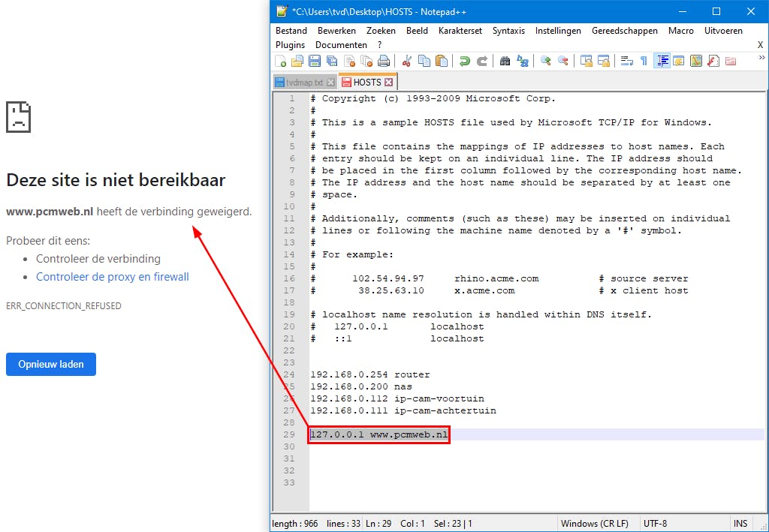Open the Instellingen menu
Screen dimensions: 769x532
(x=558, y=30)
